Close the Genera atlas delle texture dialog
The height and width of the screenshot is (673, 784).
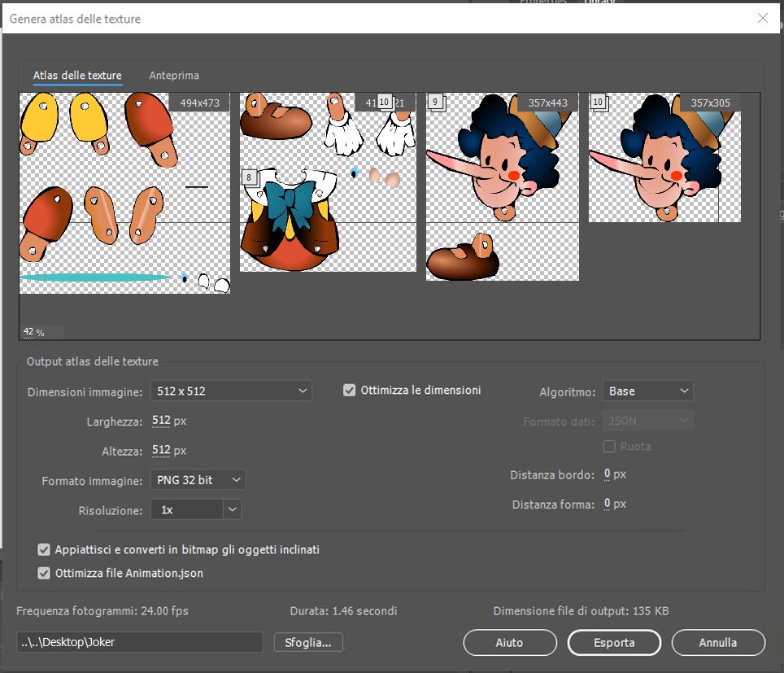coord(762,19)
